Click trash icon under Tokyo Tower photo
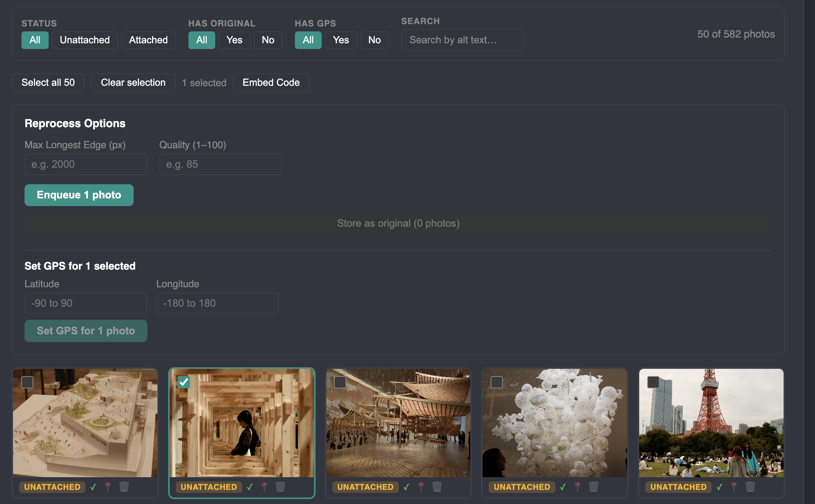The image size is (815, 504). click(x=750, y=487)
